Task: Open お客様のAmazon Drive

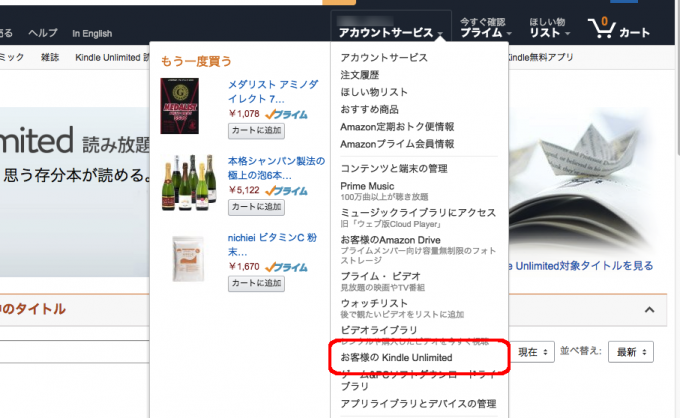Action: click(x=390, y=240)
